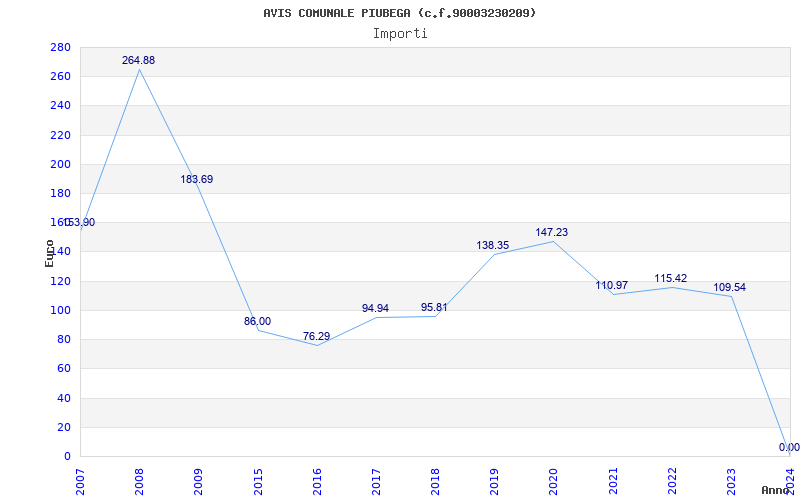Screen dimensions: 800x500
Task: Select the 110.97 value label
Action: point(612,286)
